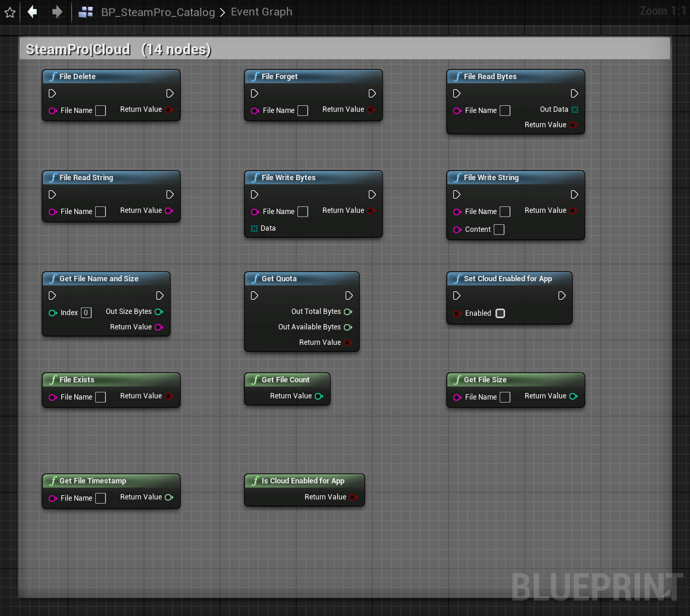Click Get File Timestamp Return Value pin
Screen dimensions: 690x616
[169, 497]
